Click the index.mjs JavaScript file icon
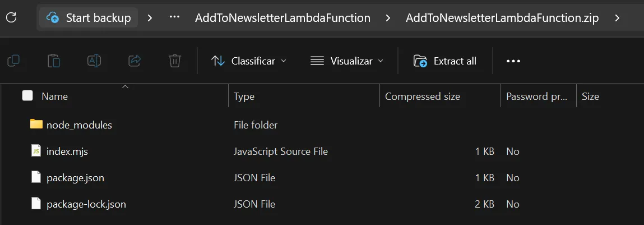The height and width of the screenshot is (225, 644). point(36,151)
